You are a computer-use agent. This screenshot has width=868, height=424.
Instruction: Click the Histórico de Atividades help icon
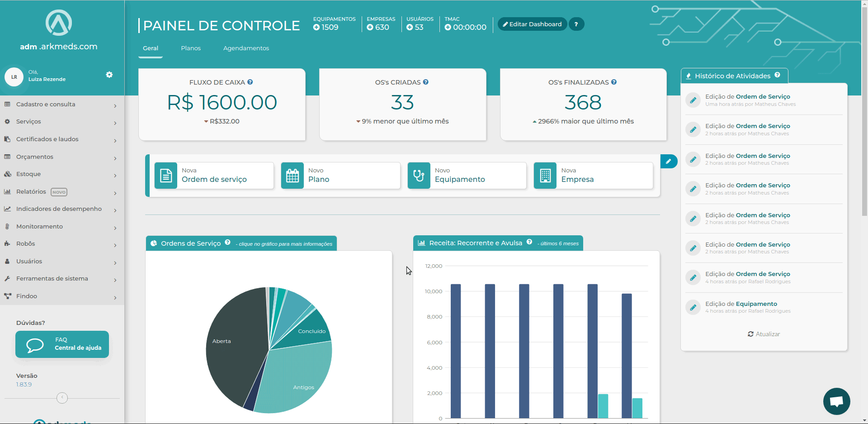777,75
